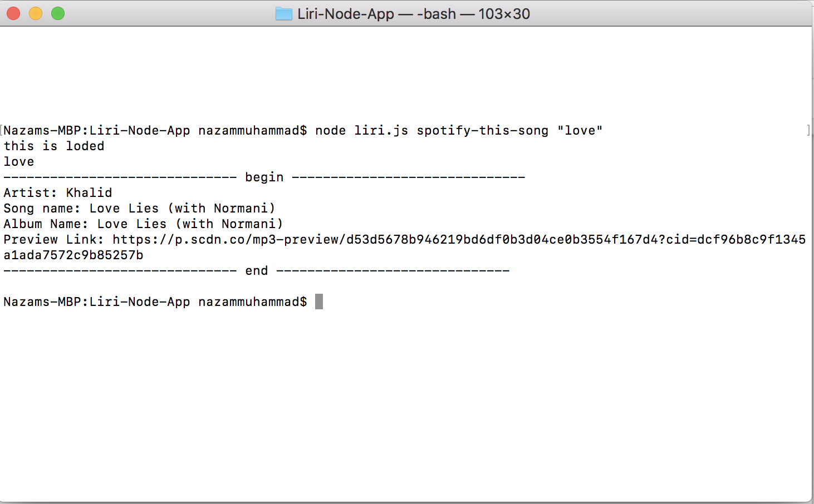Click the last prompt 'Nazams-MBP:Liri-Node-App nazammuhammad$'

(155, 302)
